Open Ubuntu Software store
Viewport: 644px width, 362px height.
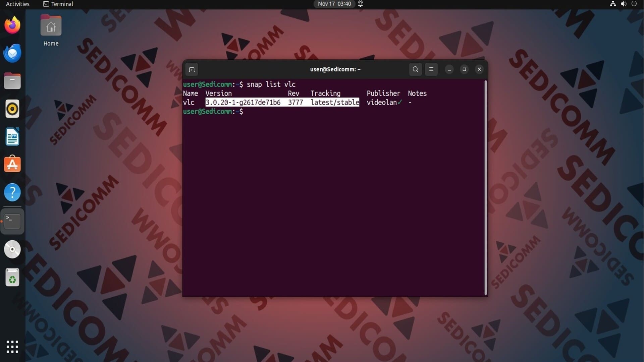tap(12, 165)
